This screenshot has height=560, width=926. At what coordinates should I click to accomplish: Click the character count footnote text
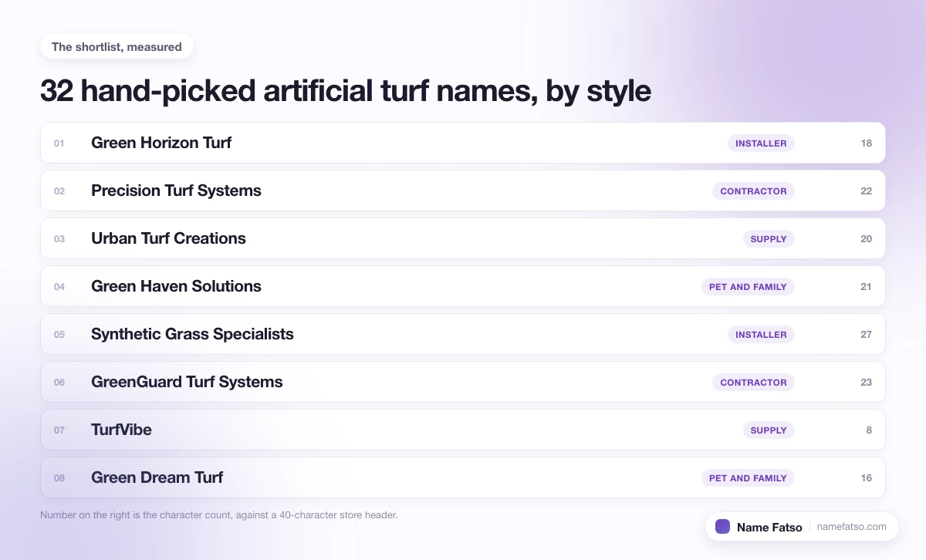218,514
